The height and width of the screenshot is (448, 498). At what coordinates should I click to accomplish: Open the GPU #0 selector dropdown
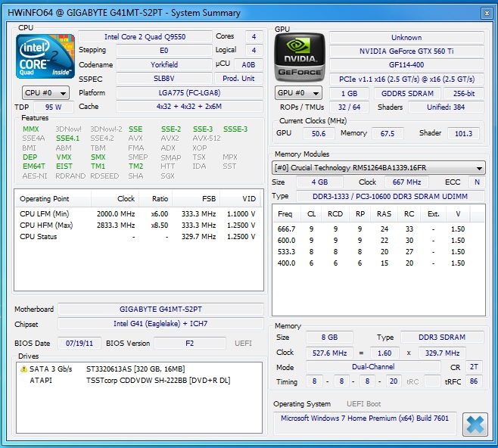pyautogui.click(x=298, y=93)
